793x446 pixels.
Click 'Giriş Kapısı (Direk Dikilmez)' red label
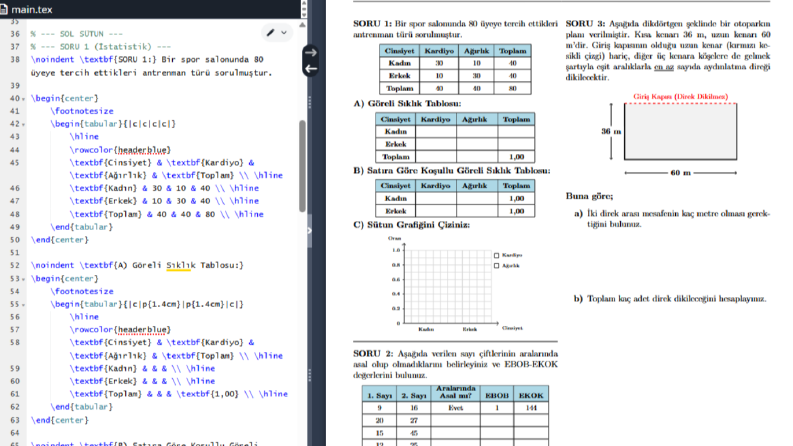[681, 97]
